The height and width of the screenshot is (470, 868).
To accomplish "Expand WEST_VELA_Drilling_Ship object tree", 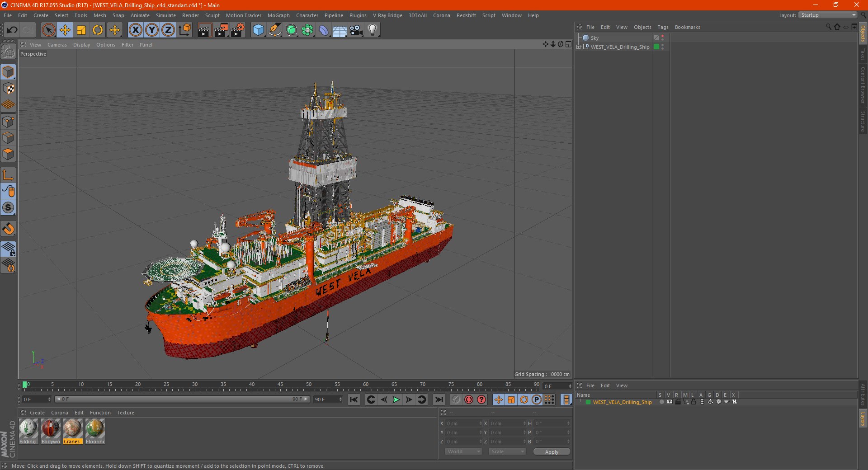I will click(x=579, y=47).
